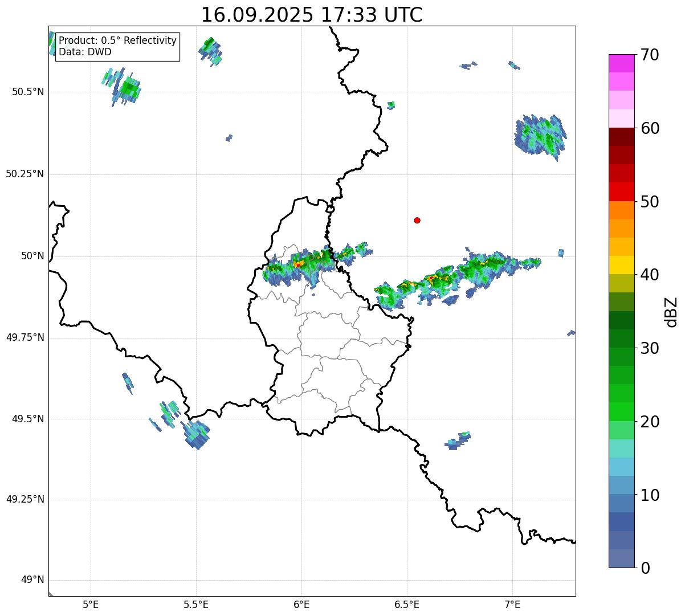Click the 6.5°E longitude label
The width and height of the screenshot is (685, 616).
click(x=407, y=605)
